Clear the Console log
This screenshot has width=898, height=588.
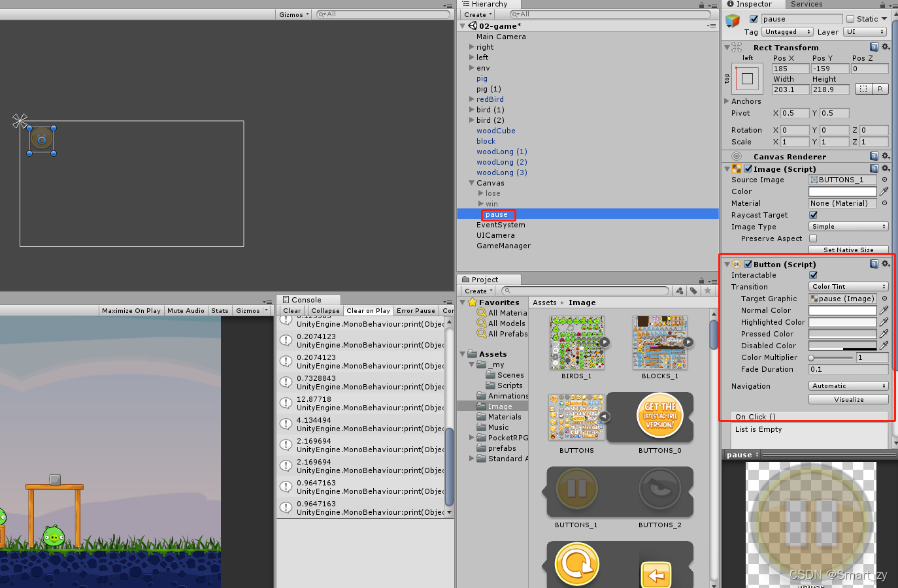click(x=292, y=310)
